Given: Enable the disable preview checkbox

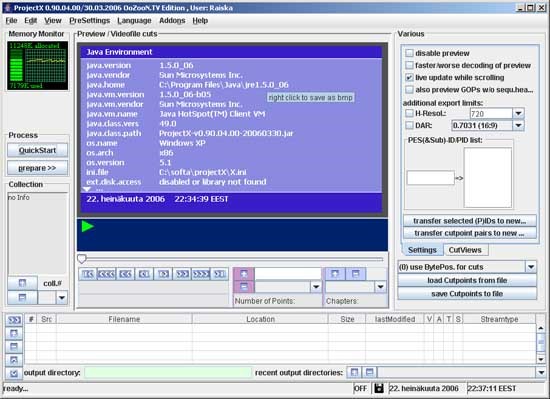Looking at the screenshot, I should pos(409,53).
